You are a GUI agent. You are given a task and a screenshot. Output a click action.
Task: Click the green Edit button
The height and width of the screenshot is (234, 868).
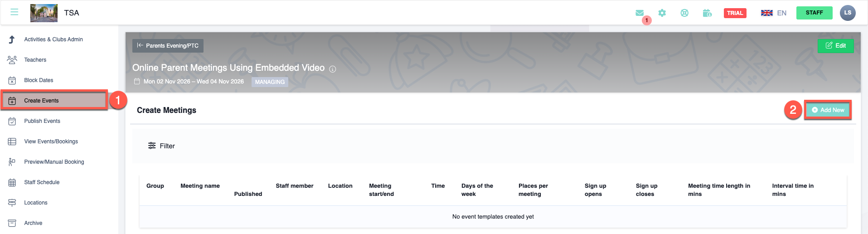pos(835,45)
